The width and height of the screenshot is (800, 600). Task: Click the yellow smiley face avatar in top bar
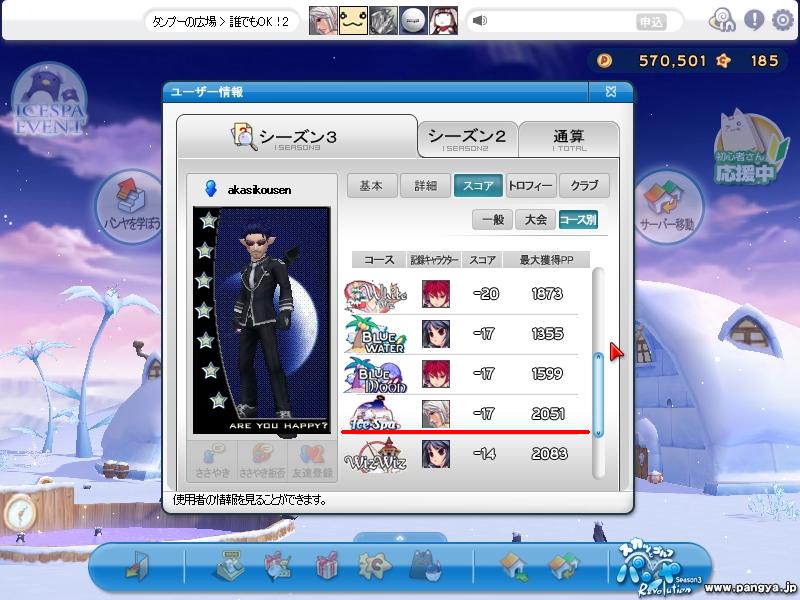point(353,21)
